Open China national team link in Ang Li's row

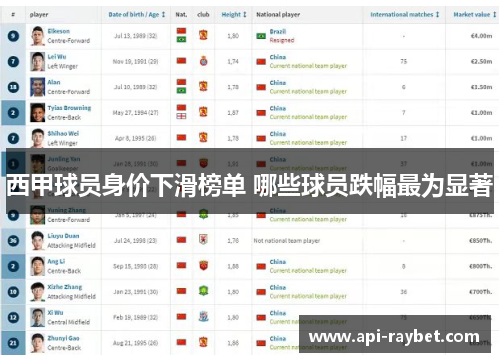tap(278, 262)
